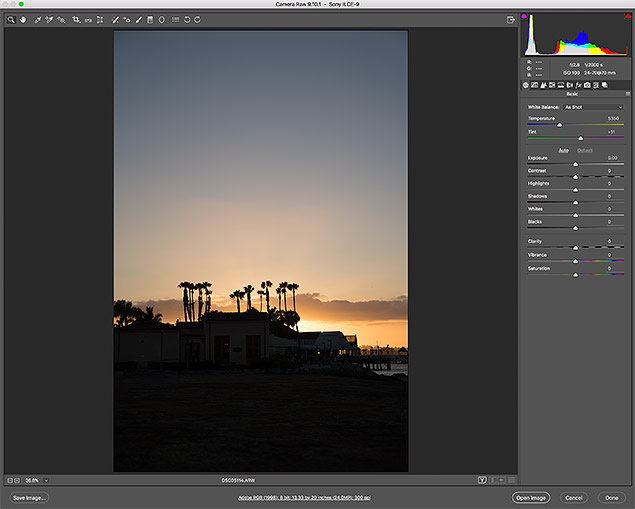Select the Crop tool
The width and height of the screenshot is (635, 509).
76,19
